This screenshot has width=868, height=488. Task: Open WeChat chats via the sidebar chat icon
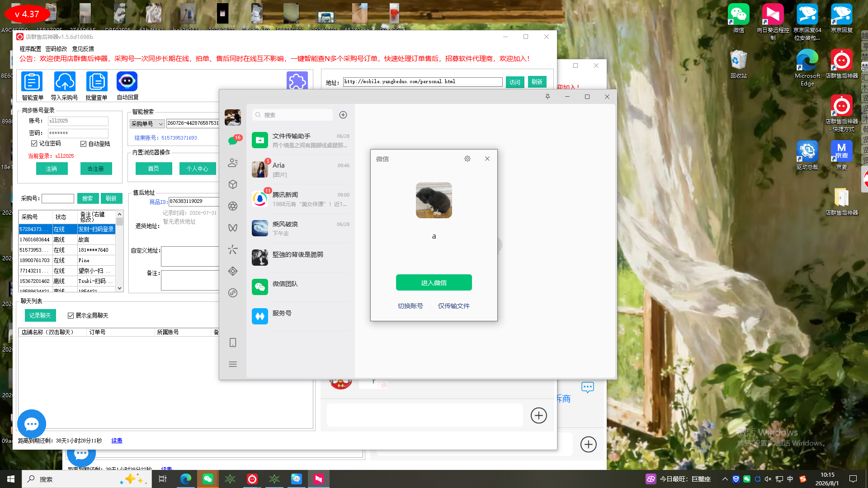233,141
